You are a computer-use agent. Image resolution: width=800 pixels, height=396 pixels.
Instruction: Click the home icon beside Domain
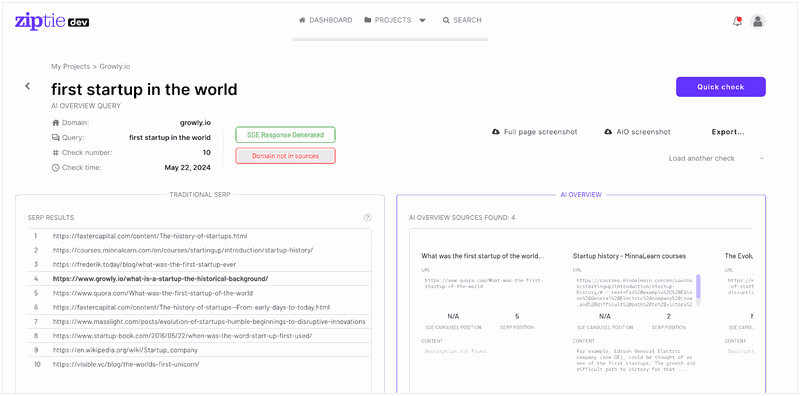pyautogui.click(x=56, y=123)
